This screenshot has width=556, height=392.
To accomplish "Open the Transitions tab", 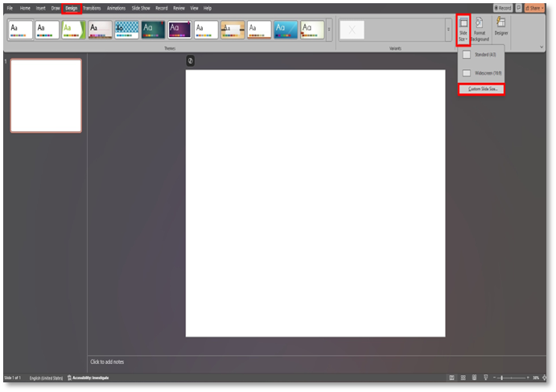I will (92, 8).
